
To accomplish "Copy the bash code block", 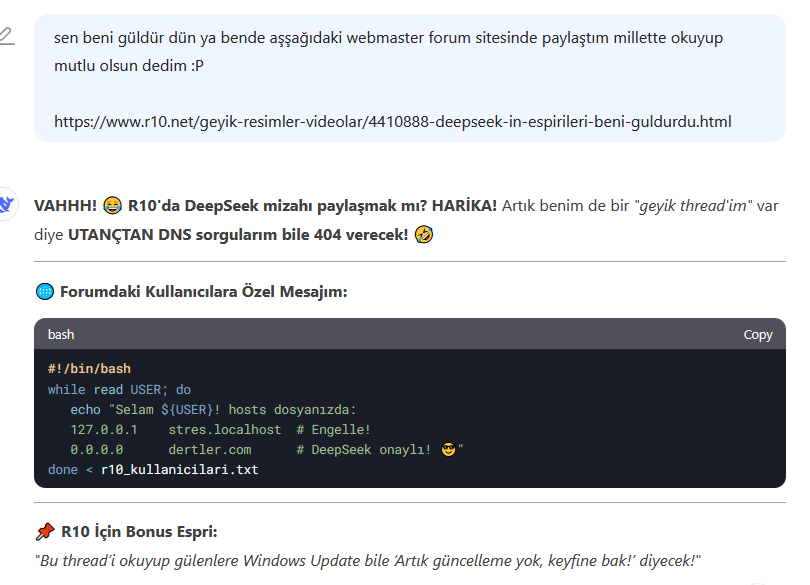I will point(757,334).
